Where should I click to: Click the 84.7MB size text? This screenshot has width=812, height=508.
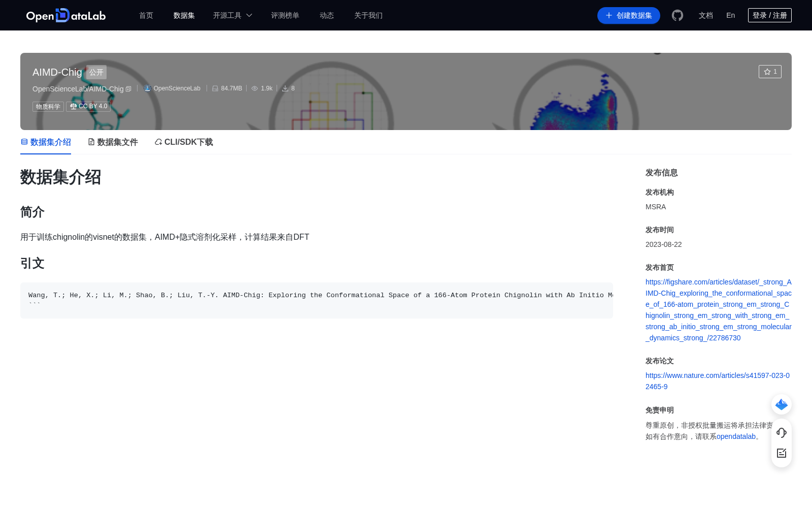click(231, 88)
